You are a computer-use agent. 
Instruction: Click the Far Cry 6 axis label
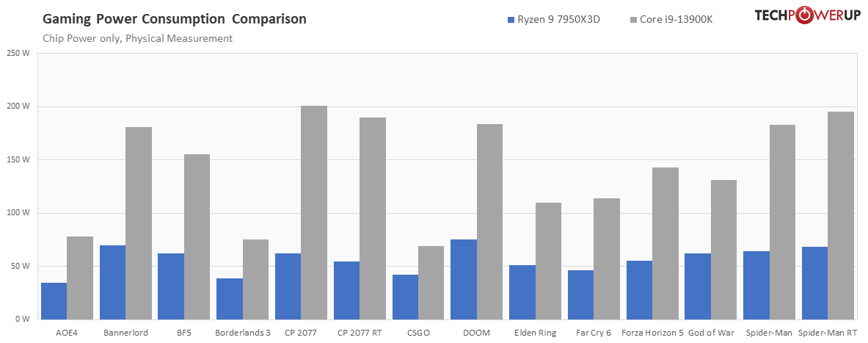[594, 333]
